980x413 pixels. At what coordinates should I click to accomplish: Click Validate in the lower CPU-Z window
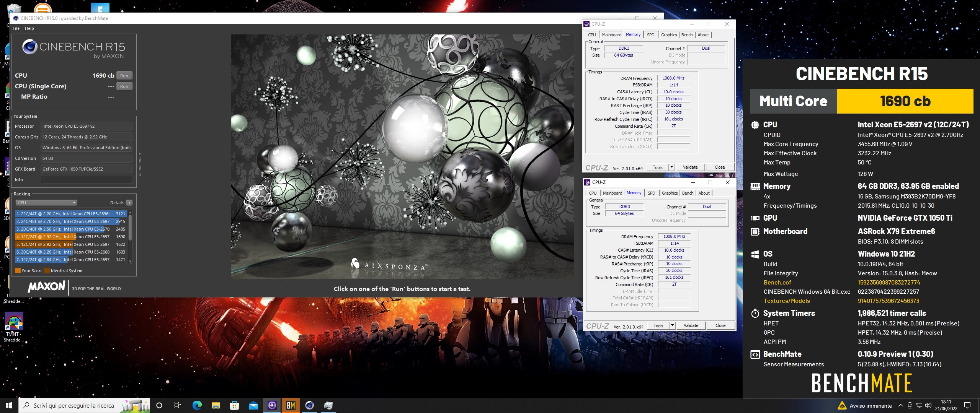pos(691,325)
